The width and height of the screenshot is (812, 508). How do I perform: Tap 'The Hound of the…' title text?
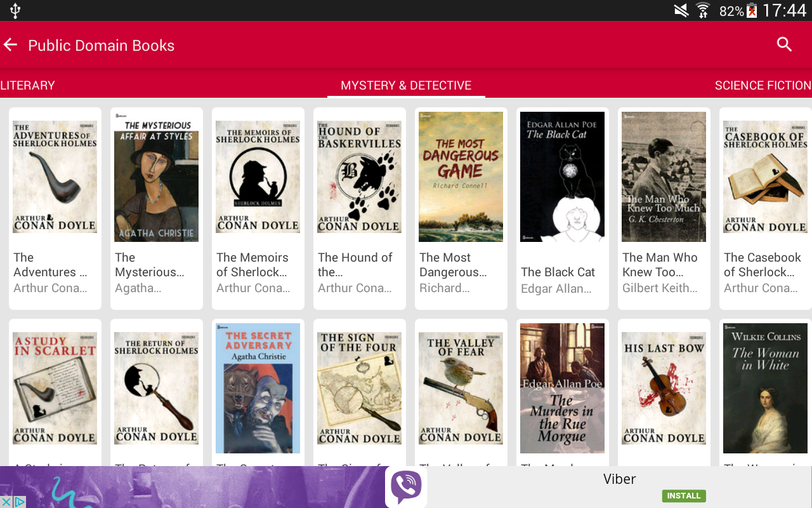(x=355, y=265)
